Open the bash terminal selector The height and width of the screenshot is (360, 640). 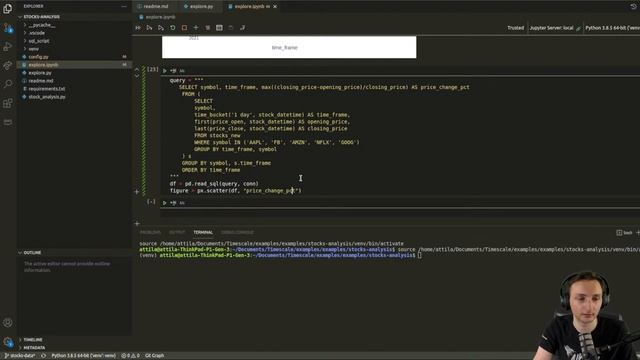click(624, 233)
